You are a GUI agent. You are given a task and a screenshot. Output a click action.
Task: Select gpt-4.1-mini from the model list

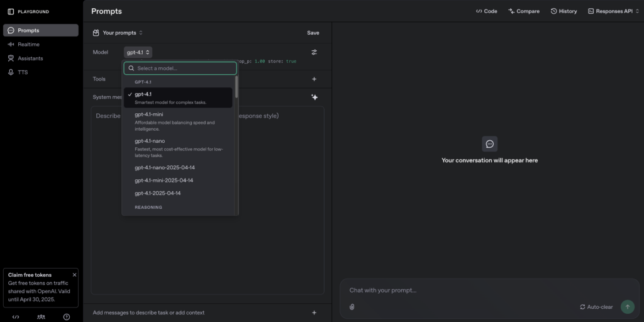pos(178,121)
